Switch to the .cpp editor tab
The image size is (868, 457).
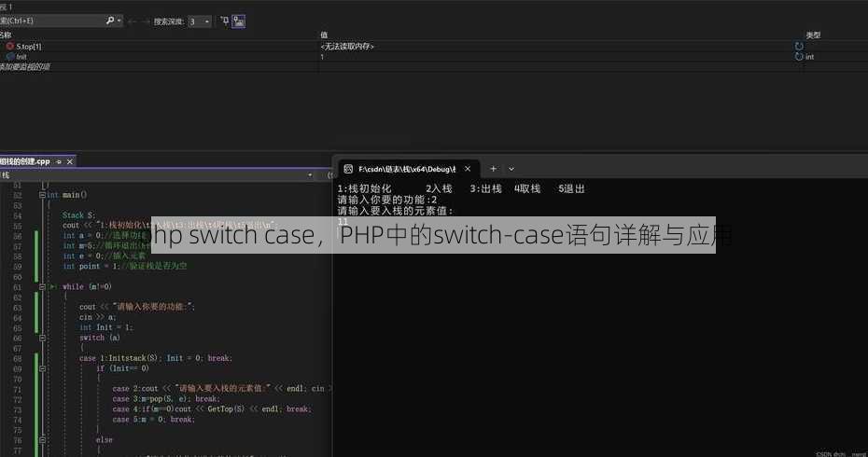pyautogui.click(x=25, y=161)
